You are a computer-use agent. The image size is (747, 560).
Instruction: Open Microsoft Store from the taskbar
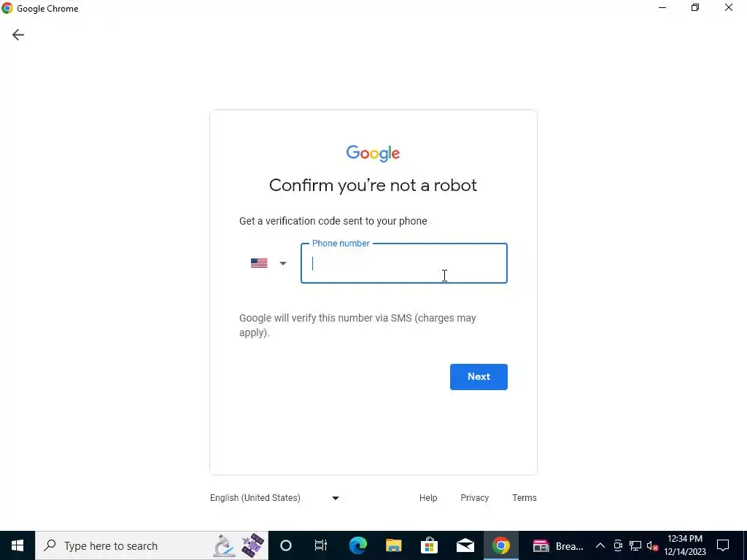(x=429, y=545)
